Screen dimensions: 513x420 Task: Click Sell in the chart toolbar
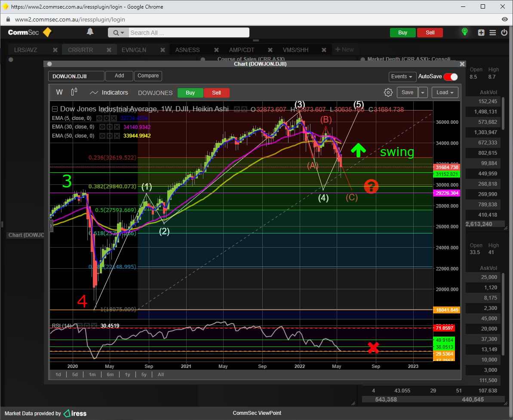coord(216,93)
